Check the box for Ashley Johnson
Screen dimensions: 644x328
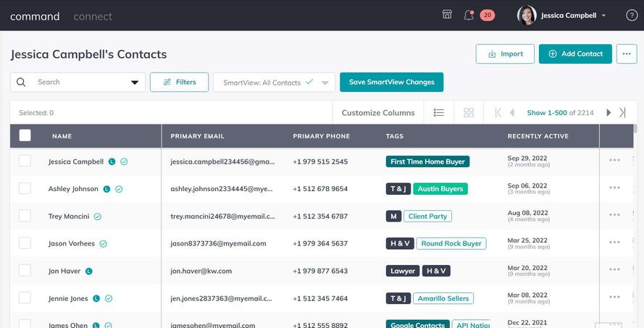pyautogui.click(x=25, y=188)
